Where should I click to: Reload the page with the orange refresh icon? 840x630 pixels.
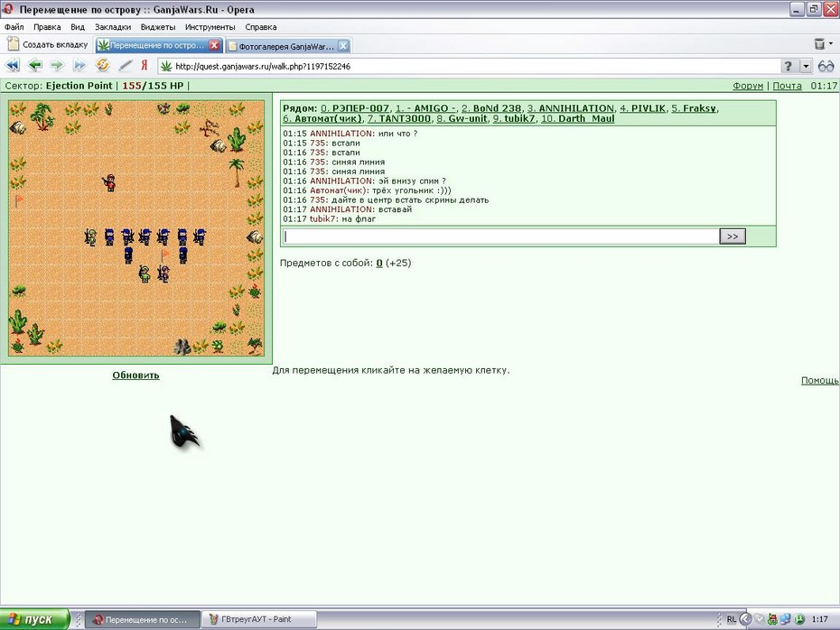click(102, 65)
